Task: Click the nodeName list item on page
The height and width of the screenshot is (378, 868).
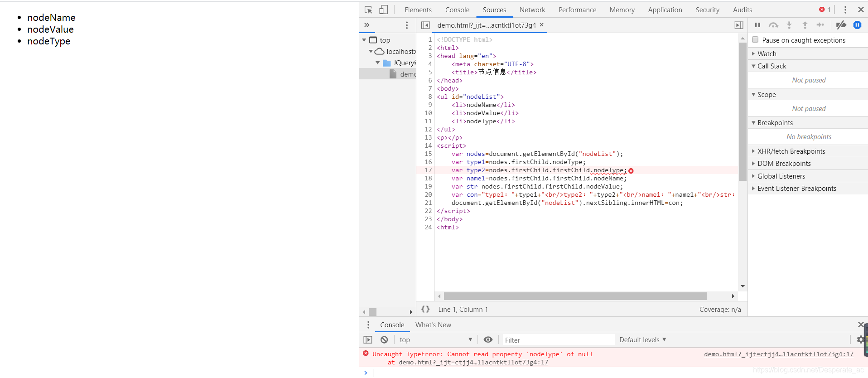Action: point(51,18)
